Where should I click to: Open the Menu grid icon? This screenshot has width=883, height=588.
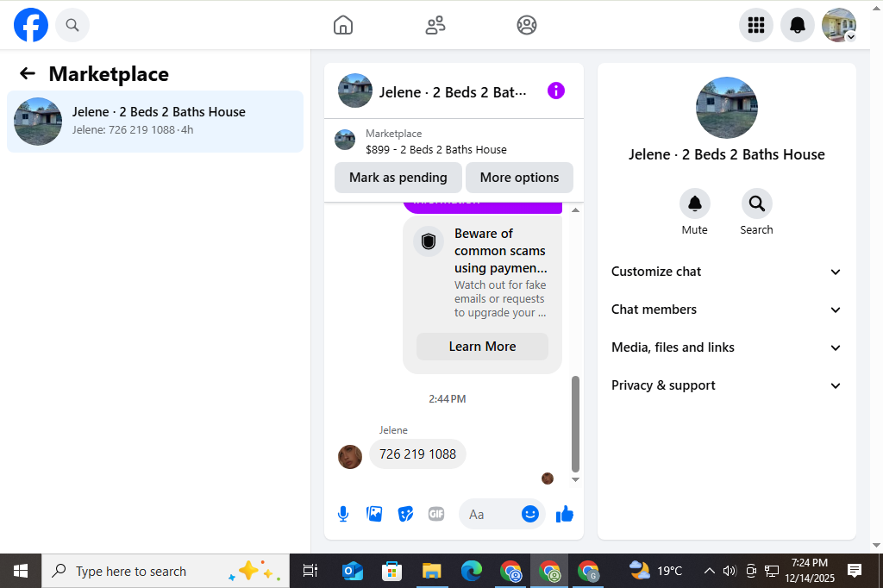[x=755, y=25]
